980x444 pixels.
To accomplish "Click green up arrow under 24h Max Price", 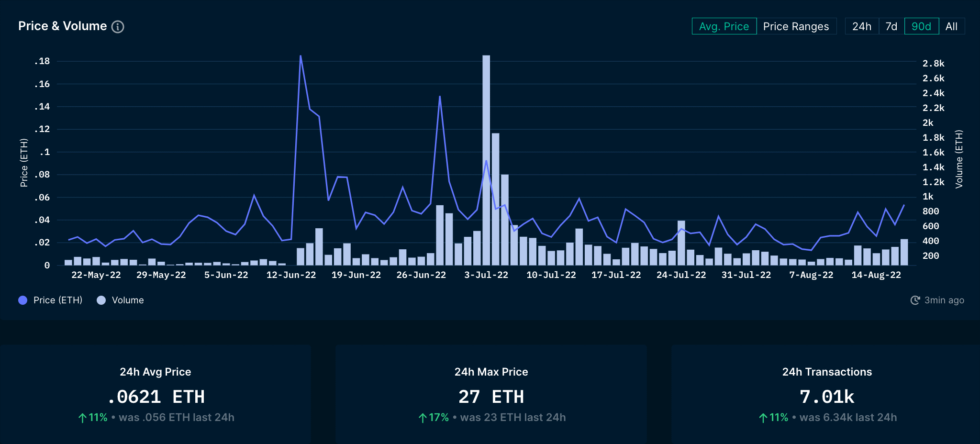I will [x=423, y=418].
